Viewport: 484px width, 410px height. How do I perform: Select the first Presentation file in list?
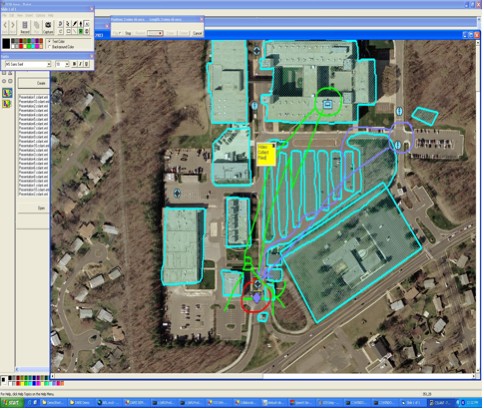click(x=34, y=97)
